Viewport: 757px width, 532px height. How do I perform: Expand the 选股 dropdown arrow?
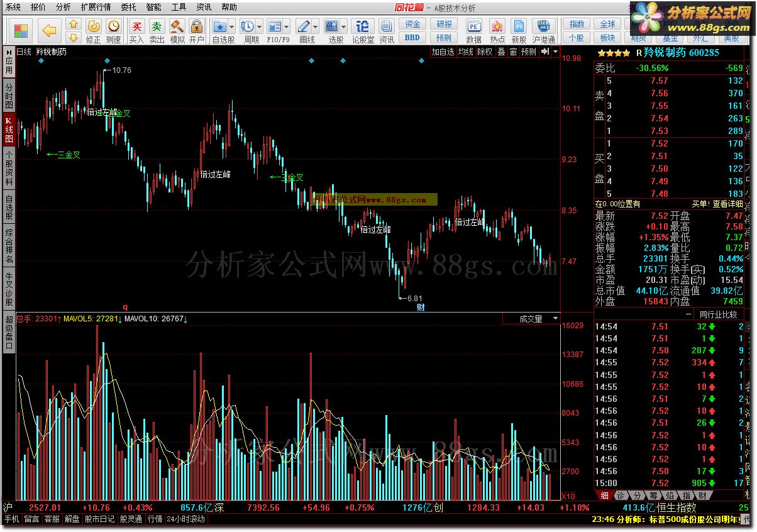click(343, 26)
